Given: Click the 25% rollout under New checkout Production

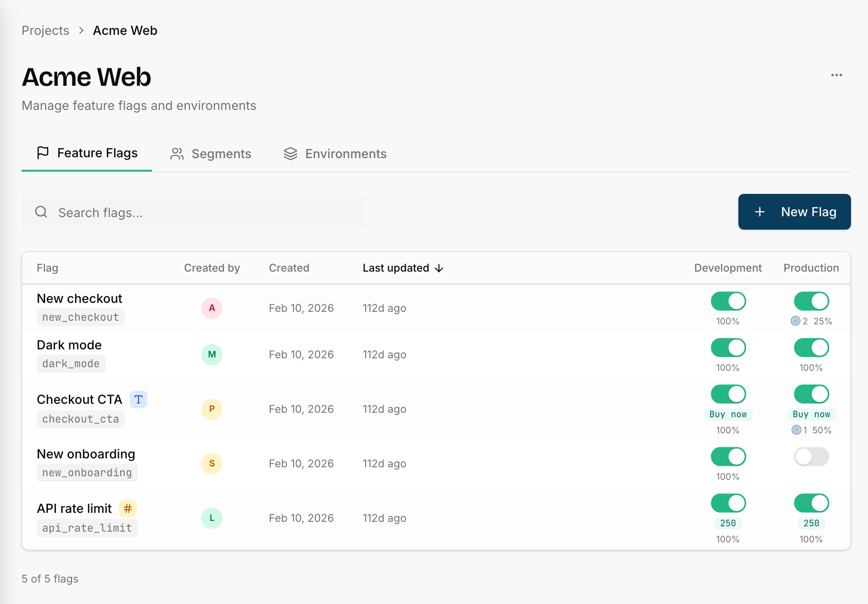Looking at the screenshot, I should (823, 321).
